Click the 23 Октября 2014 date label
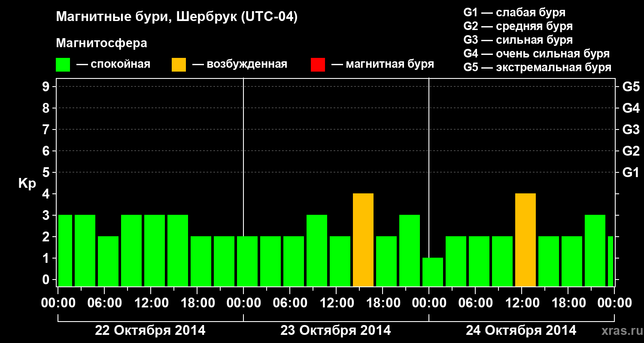The width and height of the screenshot is (644, 343). 336,331
